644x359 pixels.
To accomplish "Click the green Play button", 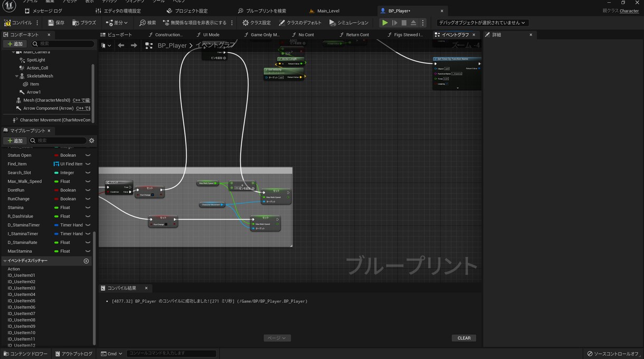I will coord(385,23).
